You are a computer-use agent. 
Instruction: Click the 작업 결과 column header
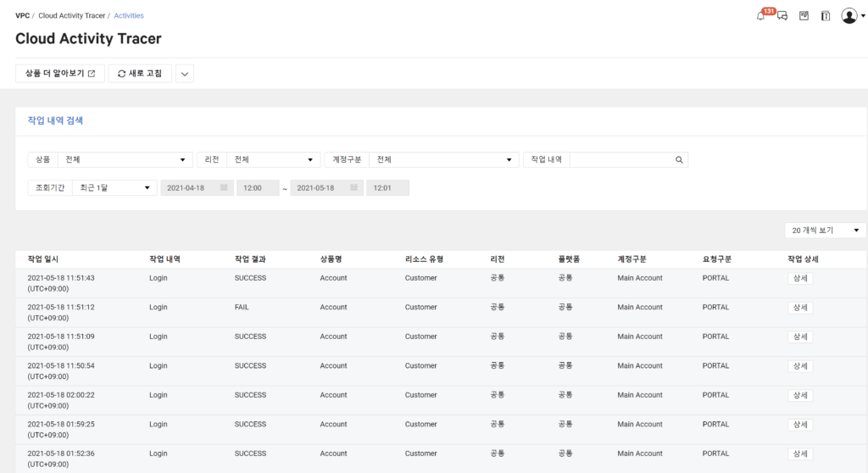tap(250, 259)
